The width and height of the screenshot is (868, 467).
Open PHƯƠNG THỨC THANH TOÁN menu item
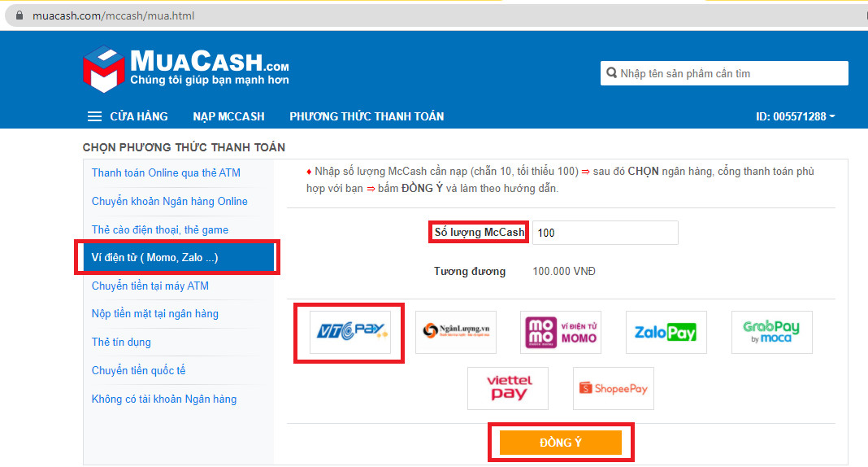pyautogui.click(x=367, y=116)
